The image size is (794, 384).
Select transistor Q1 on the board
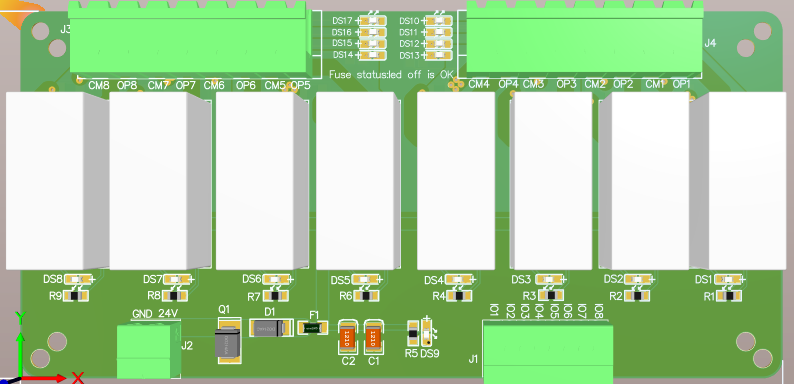pos(229,340)
